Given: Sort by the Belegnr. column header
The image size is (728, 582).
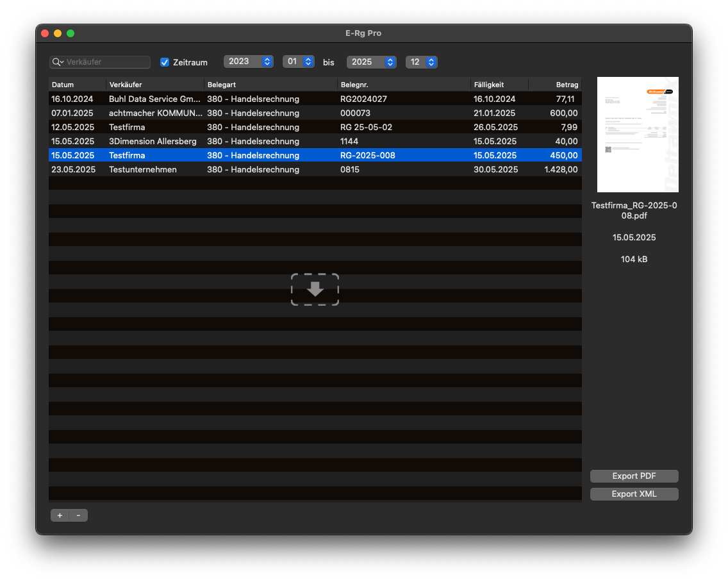Looking at the screenshot, I should pyautogui.click(x=404, y=85).
